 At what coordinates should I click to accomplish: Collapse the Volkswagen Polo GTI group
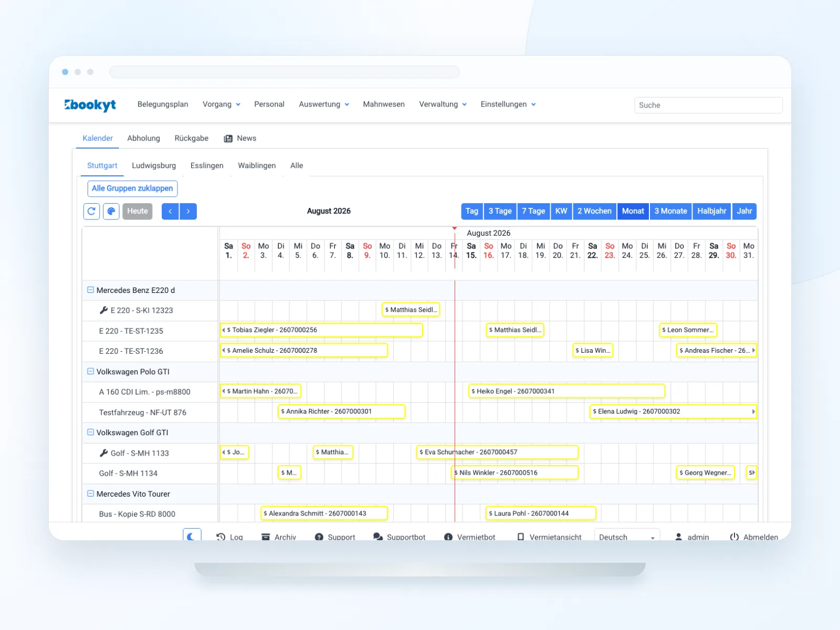[90, 371]
